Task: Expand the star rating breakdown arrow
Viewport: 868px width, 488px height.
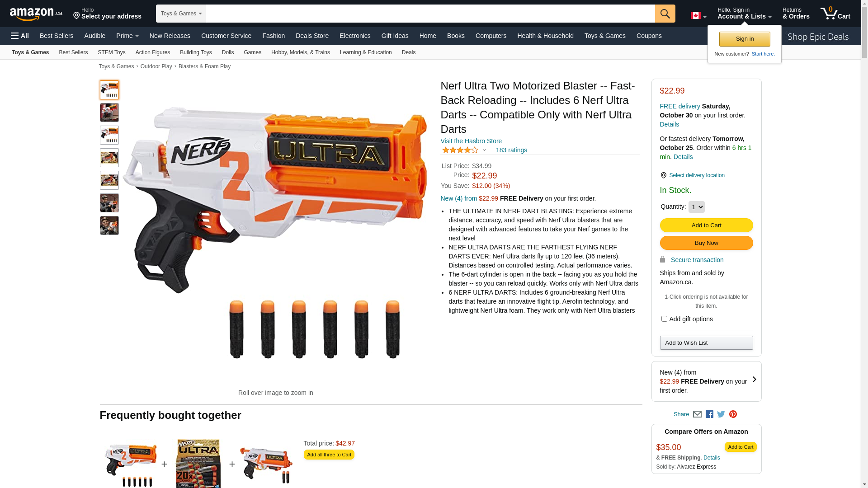Action: click(484, 150)
